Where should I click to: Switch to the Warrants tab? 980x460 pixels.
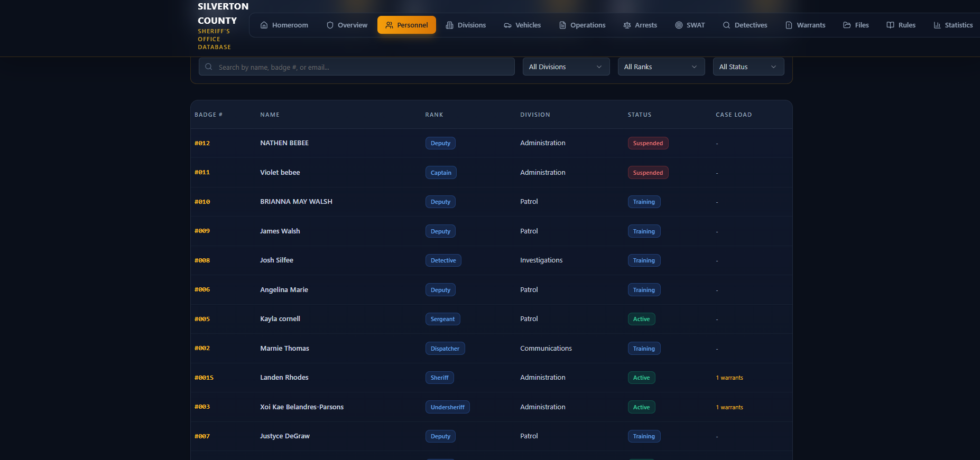[x=806, y=25]
